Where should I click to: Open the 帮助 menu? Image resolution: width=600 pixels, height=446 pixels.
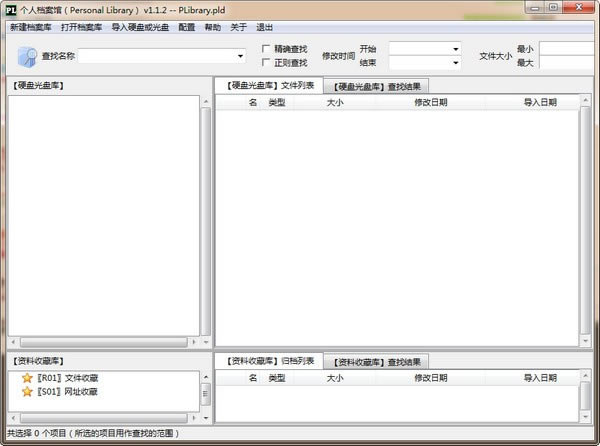[213, 27]
